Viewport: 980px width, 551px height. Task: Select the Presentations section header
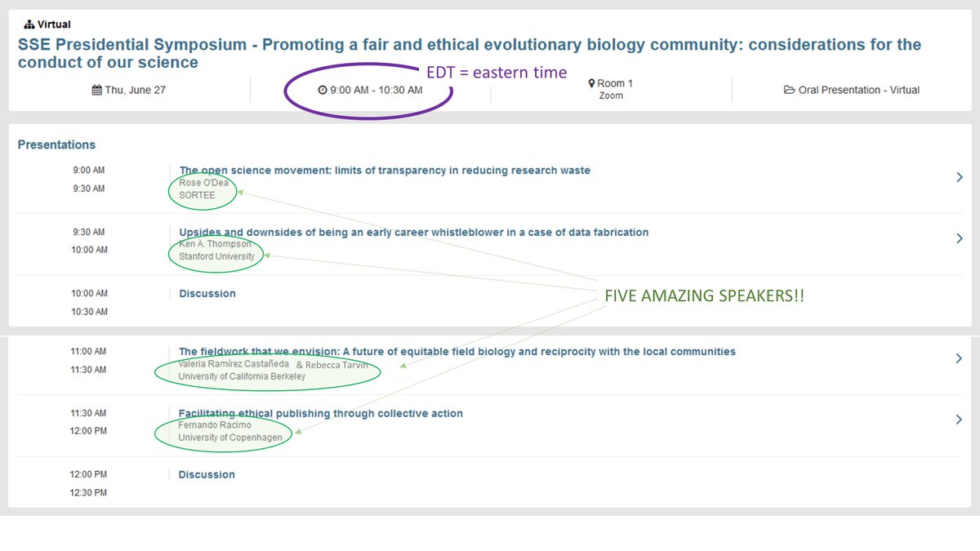(x=56, y=144)
